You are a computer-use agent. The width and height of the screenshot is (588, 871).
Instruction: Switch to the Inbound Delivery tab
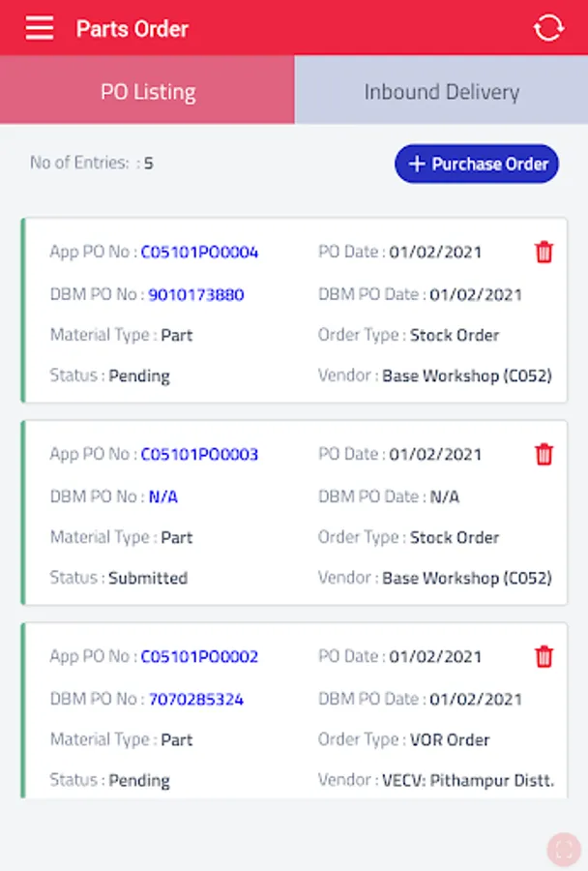click(441, 92)
